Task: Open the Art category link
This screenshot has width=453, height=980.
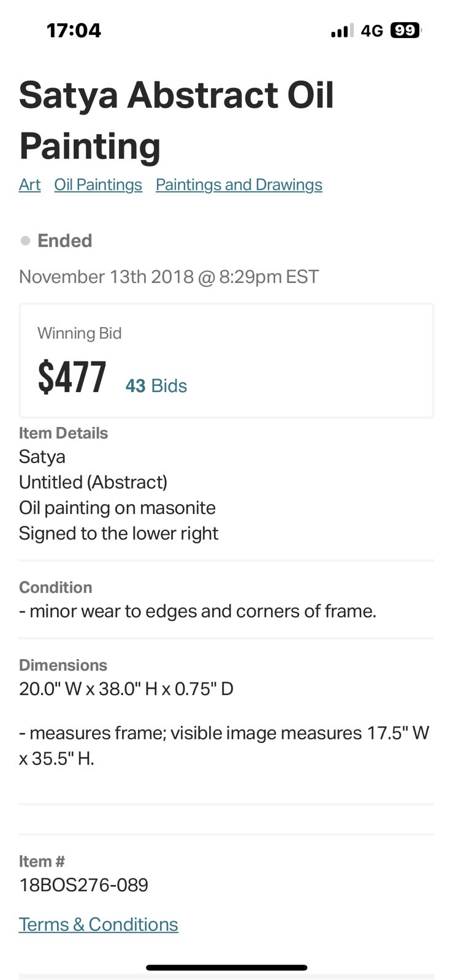Action: coord(29,185)
